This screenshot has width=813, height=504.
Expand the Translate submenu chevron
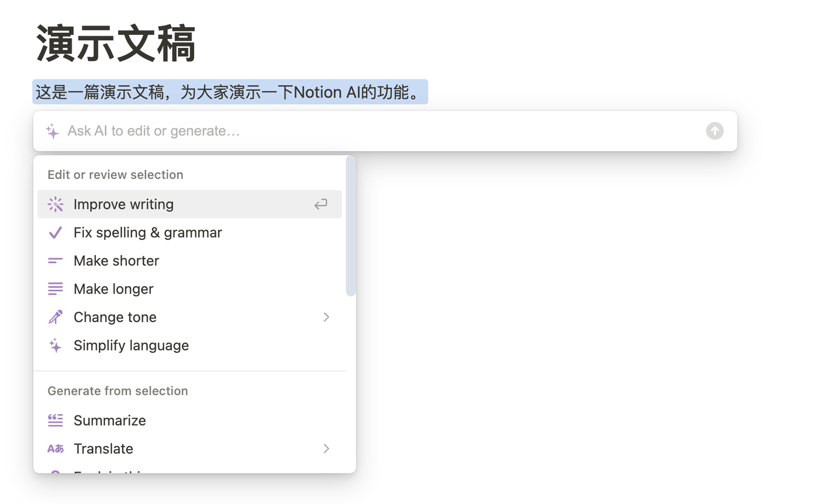326,449
